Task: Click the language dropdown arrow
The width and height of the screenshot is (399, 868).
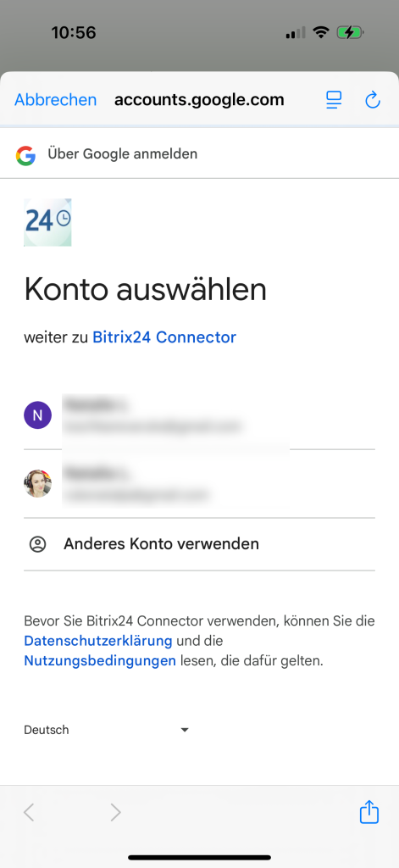Action: [185, 730]
